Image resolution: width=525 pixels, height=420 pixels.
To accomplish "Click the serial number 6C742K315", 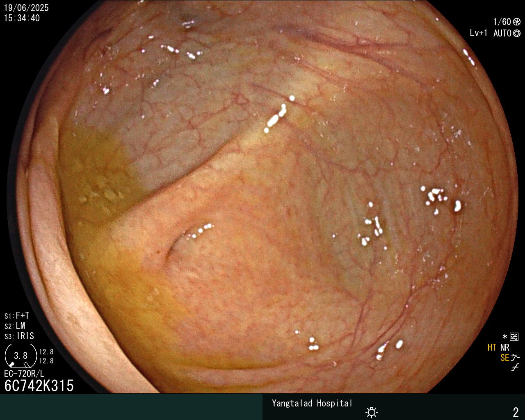I will (x=39, y=386).
